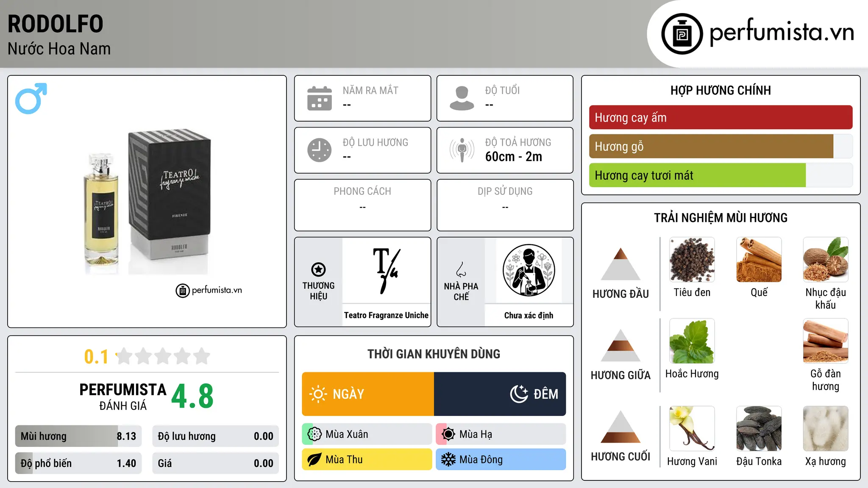Open the Teatro Fragranze Uniche brand logo
Viewport: 868px width, 488px height.
[x=387, y=271]
